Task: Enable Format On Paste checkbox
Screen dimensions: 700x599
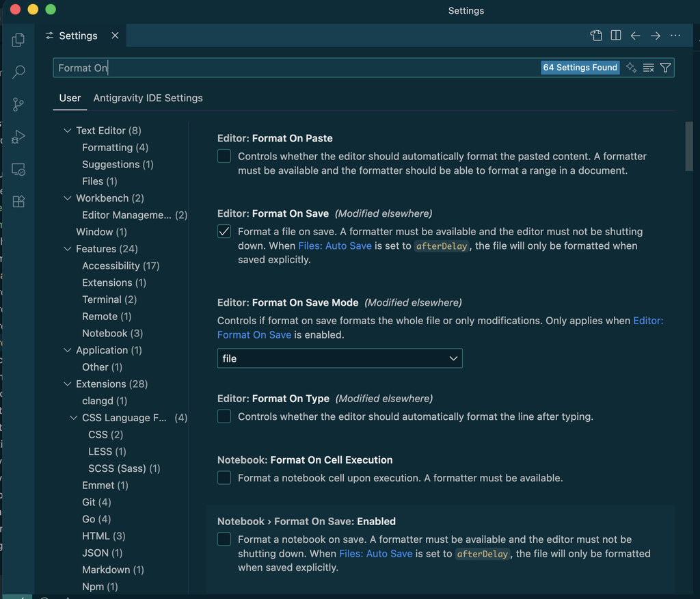Action: [224, 156]
